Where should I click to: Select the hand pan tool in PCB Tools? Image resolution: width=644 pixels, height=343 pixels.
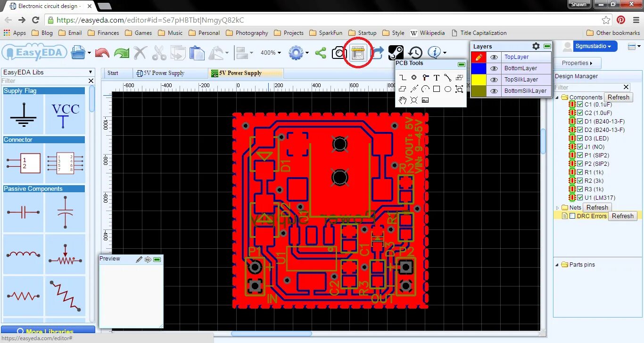pyautogui.click(x=403, y=100)
